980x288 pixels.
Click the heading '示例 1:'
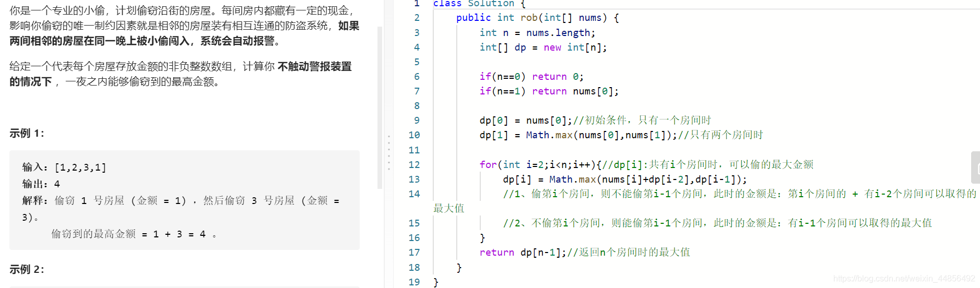27,134
